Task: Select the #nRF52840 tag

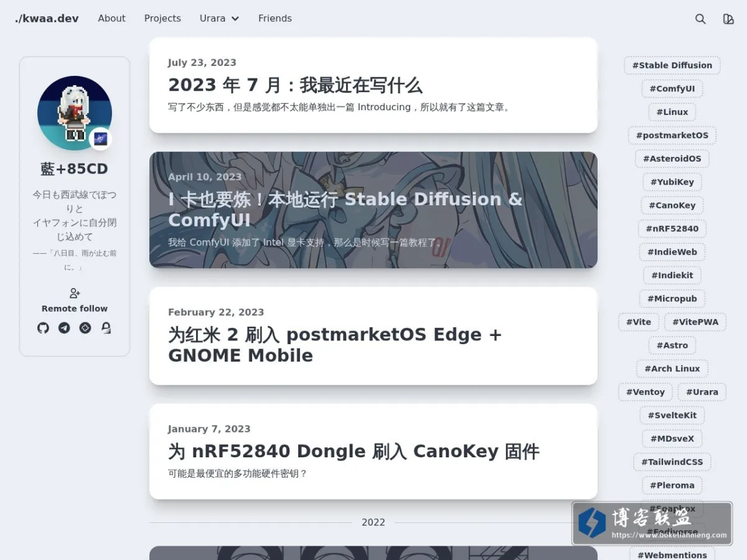Action: pos(672,229)
